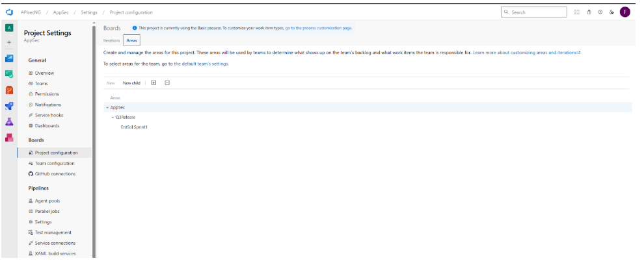This screenshot has width=644, height=265.
Task: Collapse the Q3Release area node
Action: coord(113,117)
